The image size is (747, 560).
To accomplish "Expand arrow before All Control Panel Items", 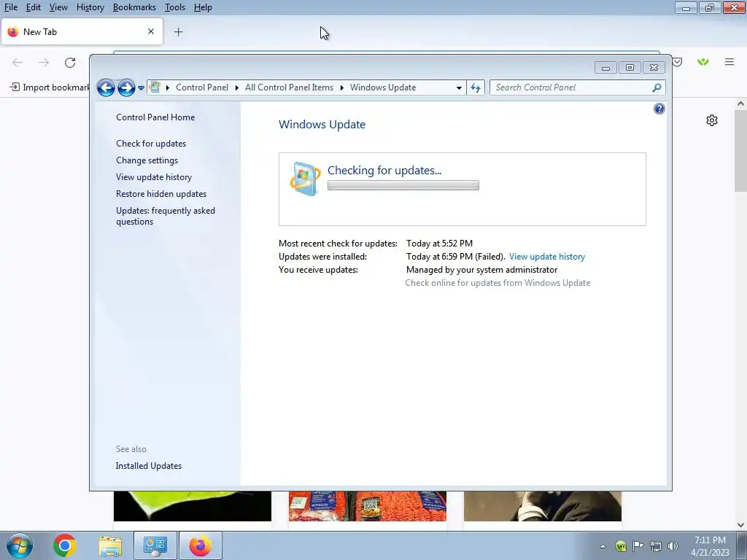I will tap(237, 87).
